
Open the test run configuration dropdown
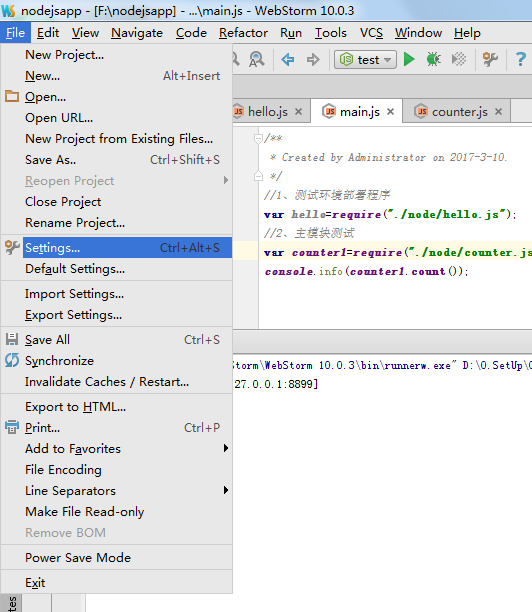pos(365,59)
